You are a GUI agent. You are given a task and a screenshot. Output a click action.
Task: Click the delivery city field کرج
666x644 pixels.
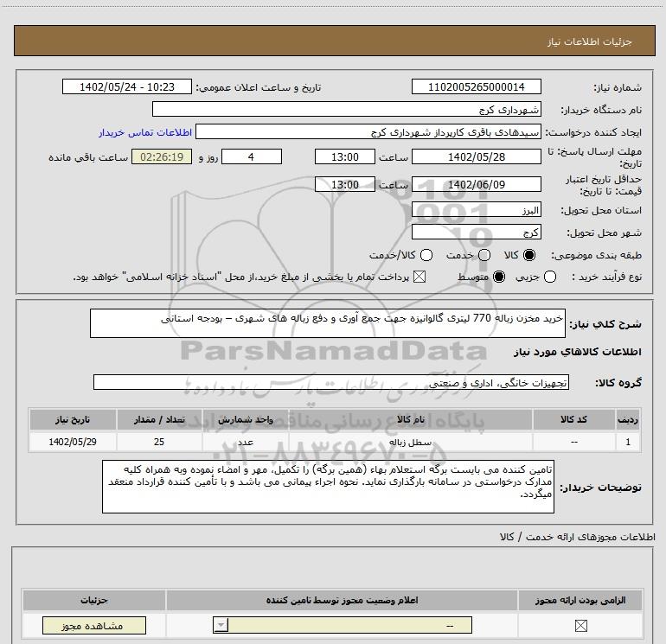click(476, 233)
